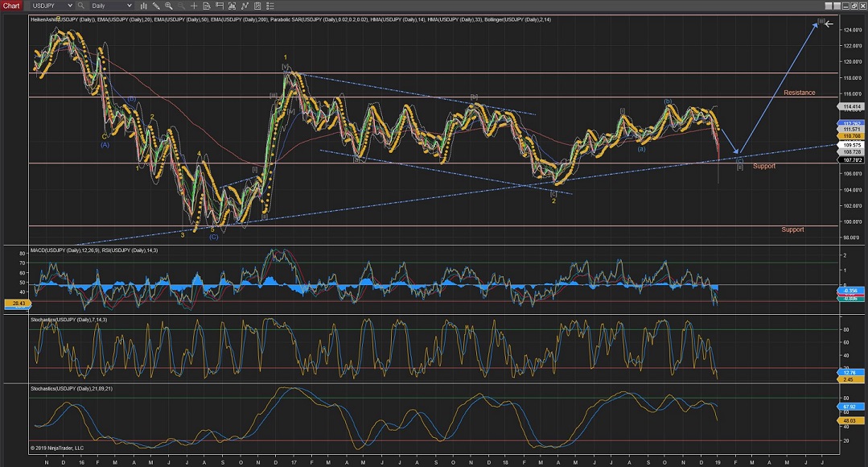Select the Support label near 107
The width and height of the screenshot is (868, 467).
coord(764,166)
